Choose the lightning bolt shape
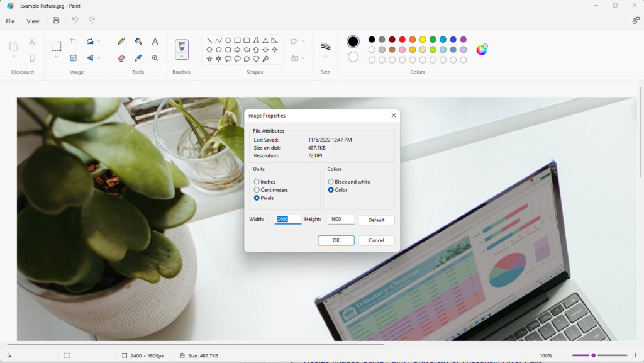The width and height of the screenshot is (644, 363). [265, 59]
